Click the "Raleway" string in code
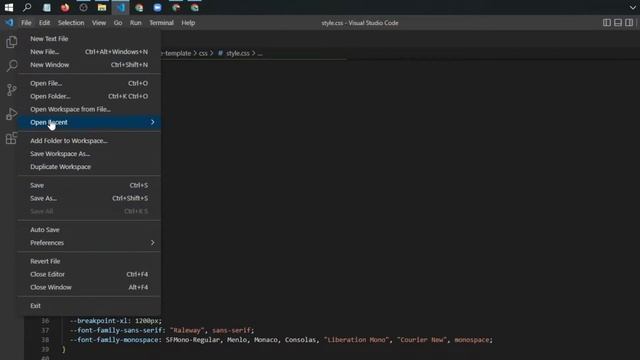 pos(187,330)
